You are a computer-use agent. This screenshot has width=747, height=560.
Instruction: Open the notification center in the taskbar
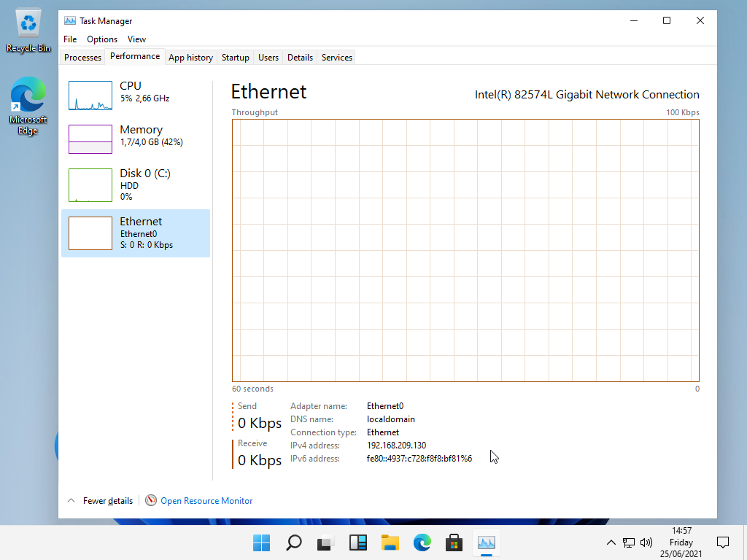point(723,542)
